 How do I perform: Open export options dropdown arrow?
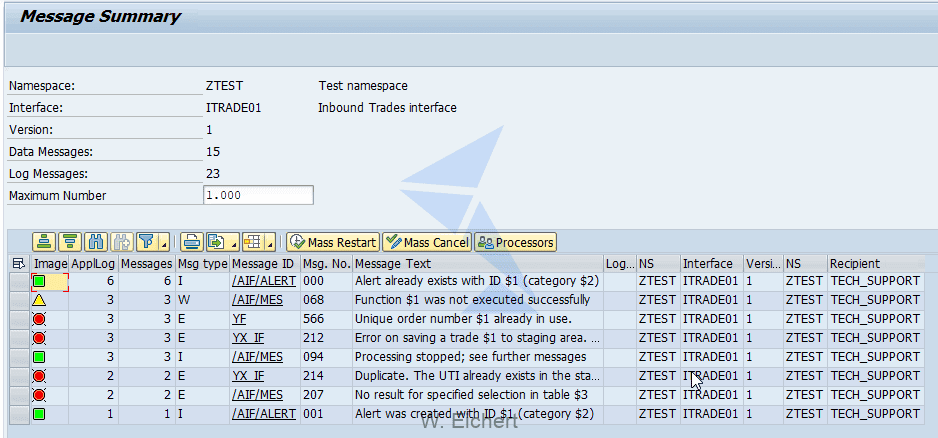234,242
